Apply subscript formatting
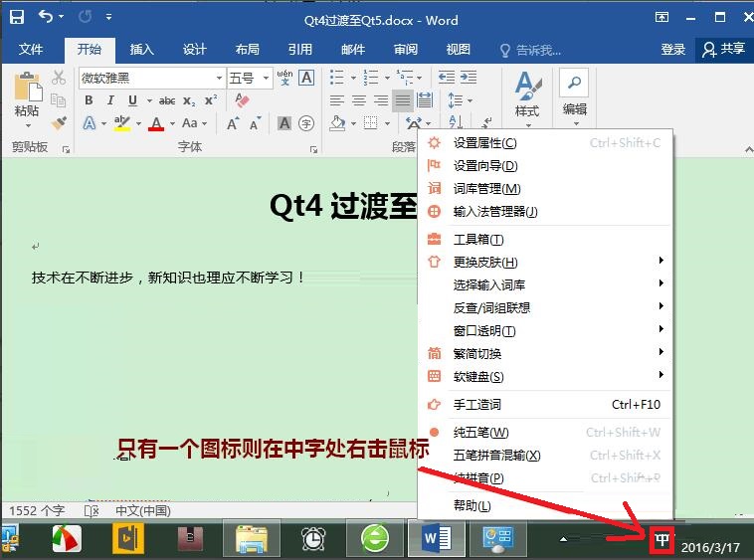Viewport: 754px width, 560px height. [x=189, y=100]
